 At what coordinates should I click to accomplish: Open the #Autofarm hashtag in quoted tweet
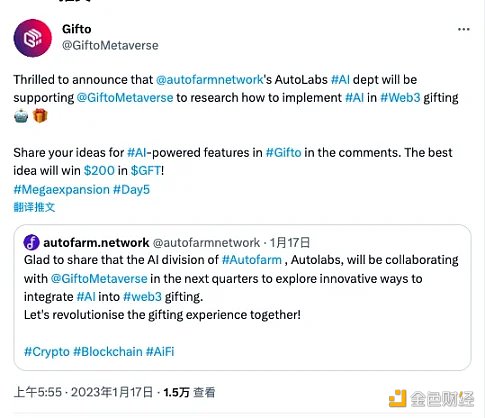252,260
